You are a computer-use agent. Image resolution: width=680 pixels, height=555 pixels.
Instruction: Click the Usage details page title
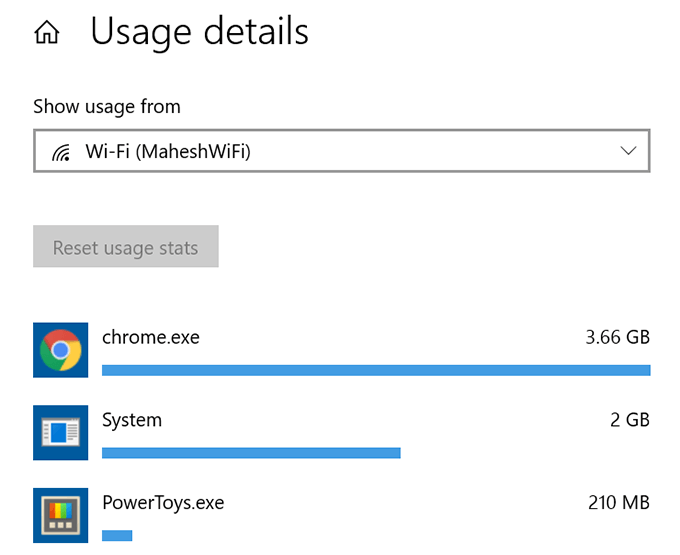point(199,32)
